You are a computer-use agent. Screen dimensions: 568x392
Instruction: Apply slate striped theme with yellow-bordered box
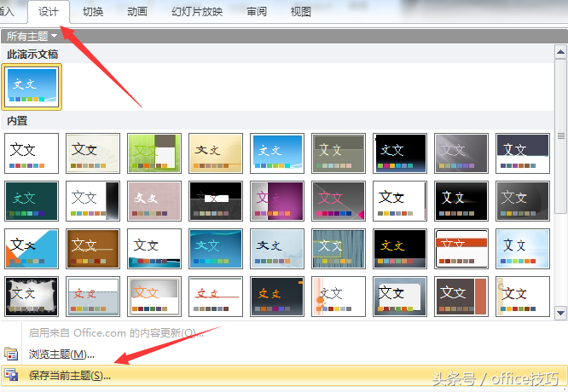pyautogui.click(x=339, y=249)
